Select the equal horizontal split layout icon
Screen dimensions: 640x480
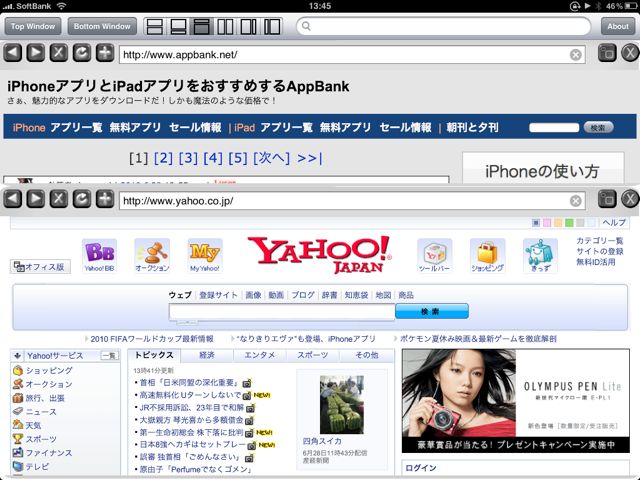[155, 27]
